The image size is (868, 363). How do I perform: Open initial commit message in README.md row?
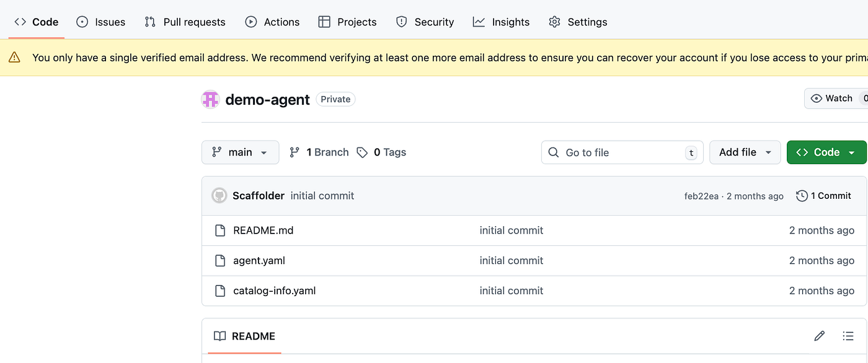(511, 230)
